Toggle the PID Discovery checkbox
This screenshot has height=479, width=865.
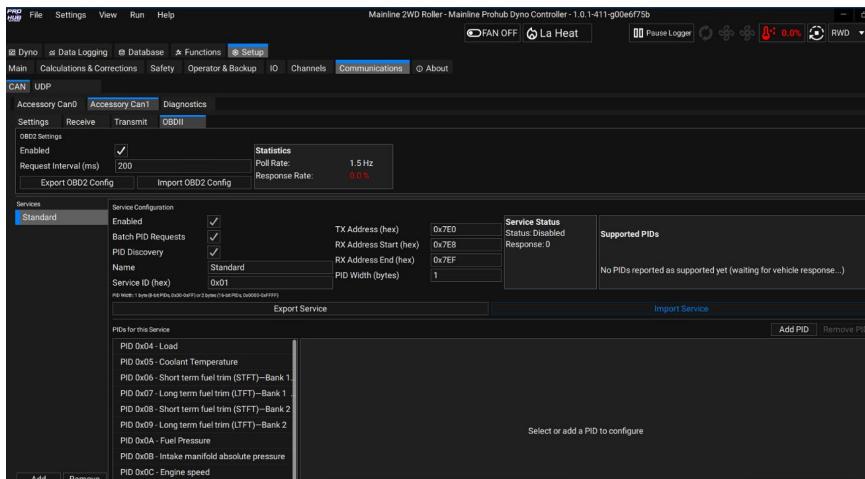click(x=212, y=252)
